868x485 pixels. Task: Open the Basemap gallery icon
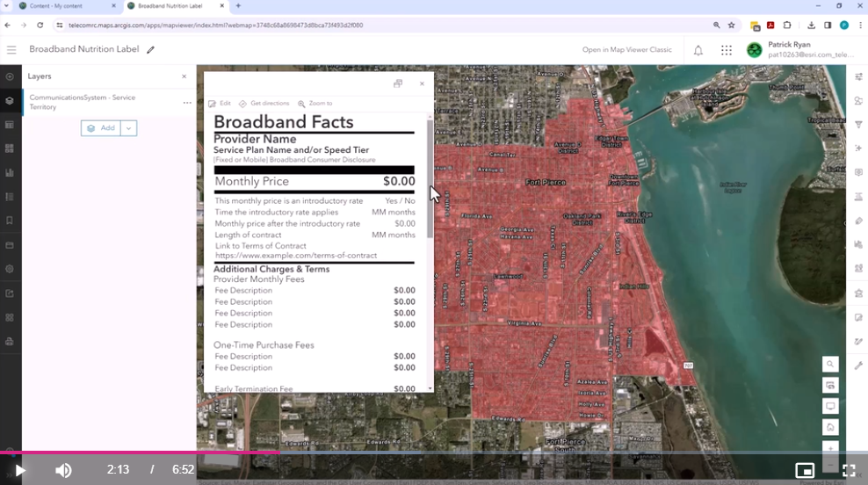click(x=10, y=148)
